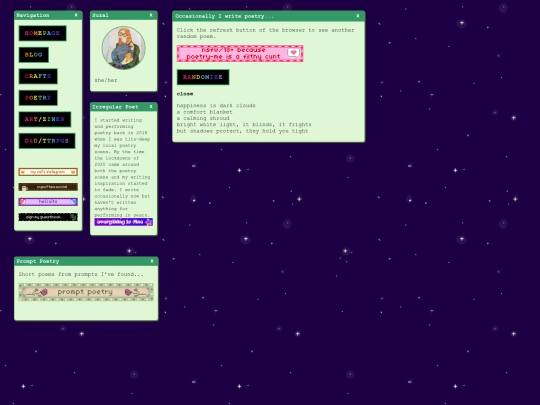This screenshot has height=405, width=540.
Task: Click the 'Navigation' window title
Action: [33, 15]
